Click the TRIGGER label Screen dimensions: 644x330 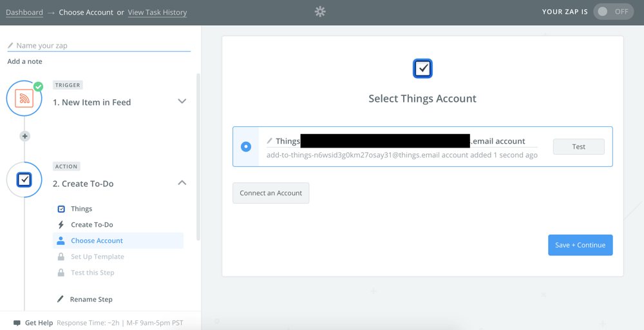coord(68,85)
